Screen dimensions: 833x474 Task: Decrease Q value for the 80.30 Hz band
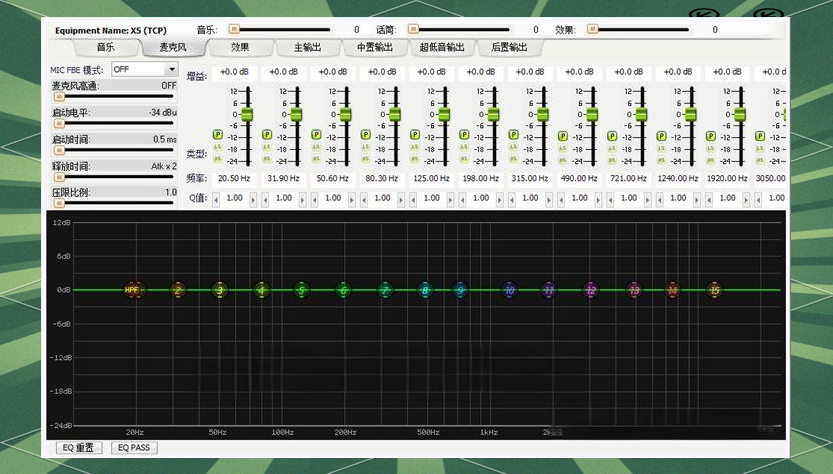364,198
